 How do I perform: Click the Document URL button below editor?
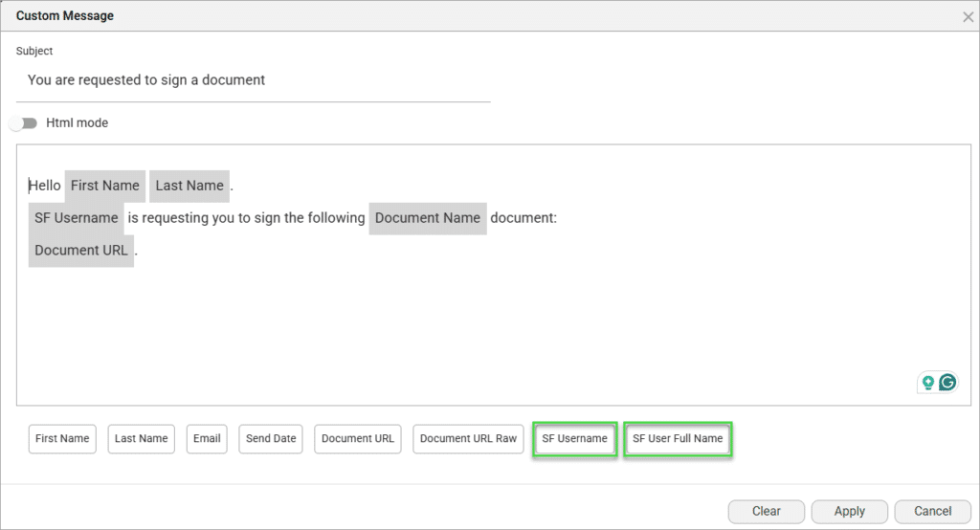click(358, 439)
